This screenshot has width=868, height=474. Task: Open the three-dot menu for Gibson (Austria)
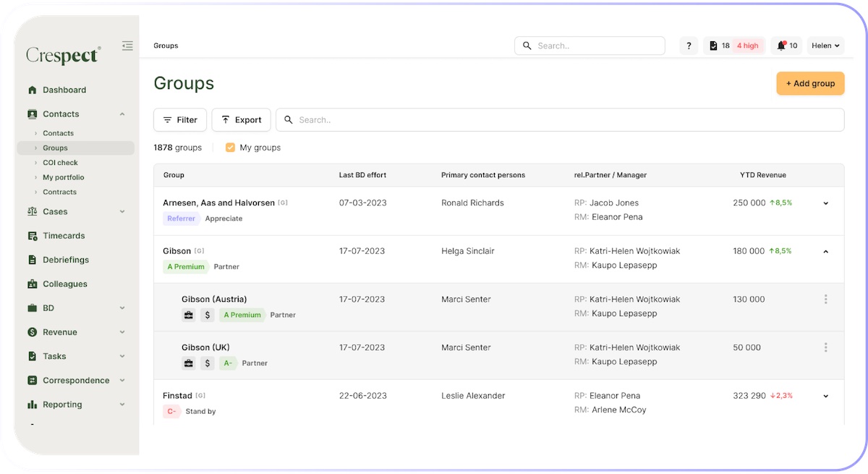pos(825,300)
